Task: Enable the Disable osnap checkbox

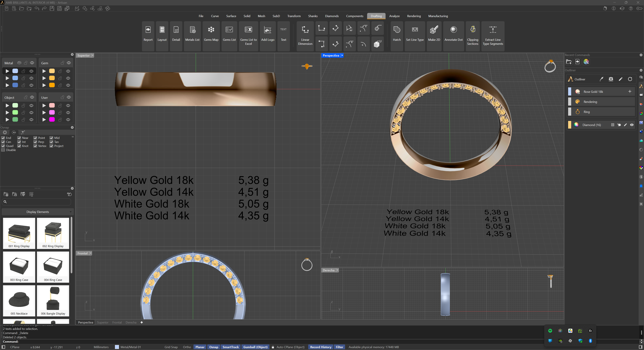Action: click(x=3, y=150)
